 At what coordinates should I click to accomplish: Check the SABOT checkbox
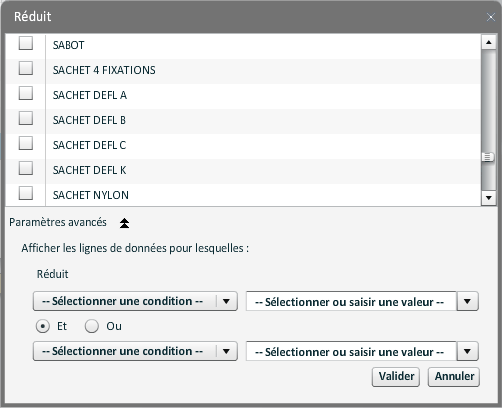click(26, 43)
